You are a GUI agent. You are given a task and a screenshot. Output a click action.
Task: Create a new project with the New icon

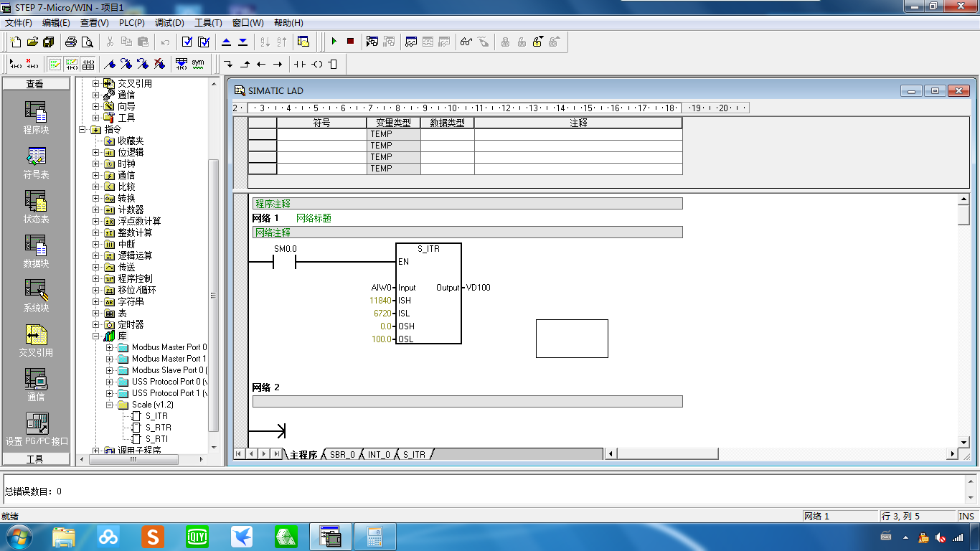tap(16, 42)
